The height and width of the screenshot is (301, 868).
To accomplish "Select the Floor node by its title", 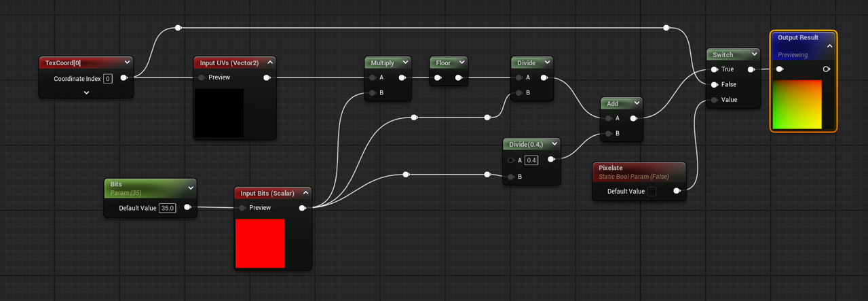I will click(x=443, y=63).
